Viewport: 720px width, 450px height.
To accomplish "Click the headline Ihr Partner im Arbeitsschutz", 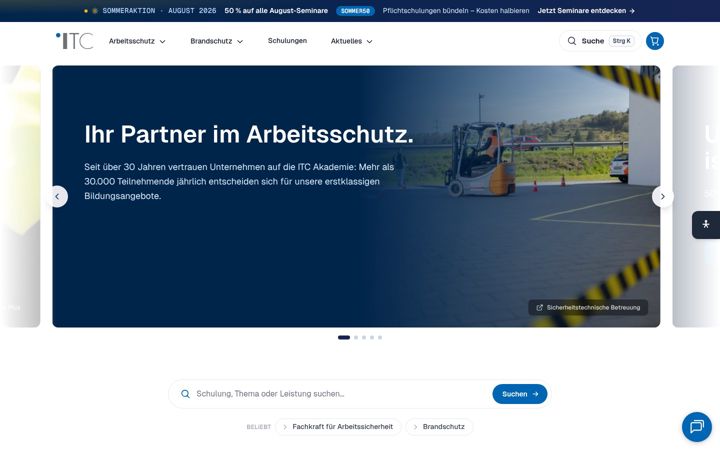I will coord(249,135).
